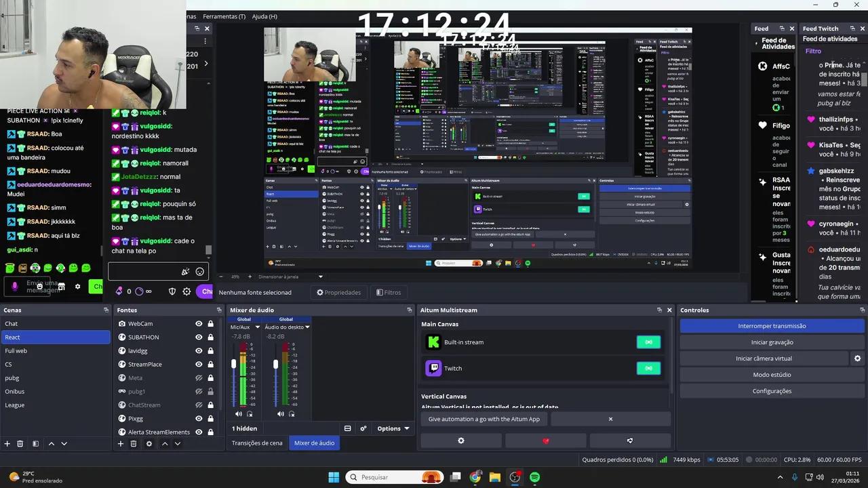Click the Mic/Aux volume fader
The image size is (868, 488).
pyautogui.click(x=234, y=365)
